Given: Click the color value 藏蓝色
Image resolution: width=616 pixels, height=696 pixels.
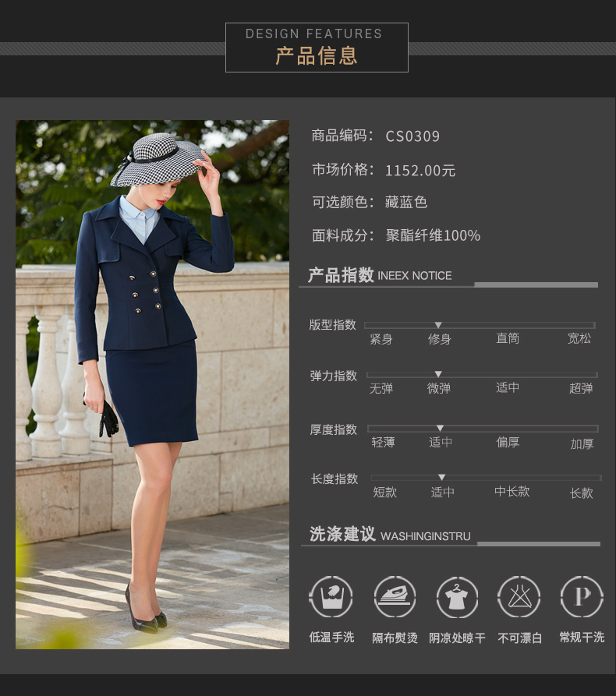Looking at the screenshot, I should pos(406,202).
